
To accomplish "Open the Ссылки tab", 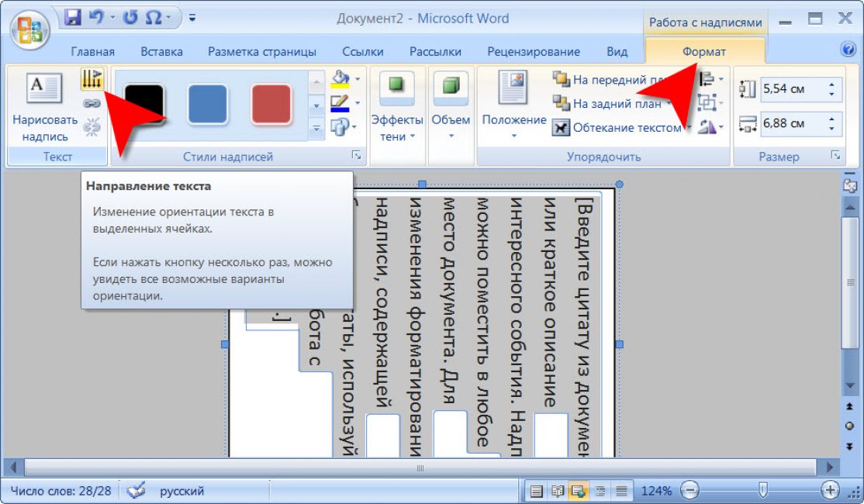I will pyautogui.click(x=362, y=52).
